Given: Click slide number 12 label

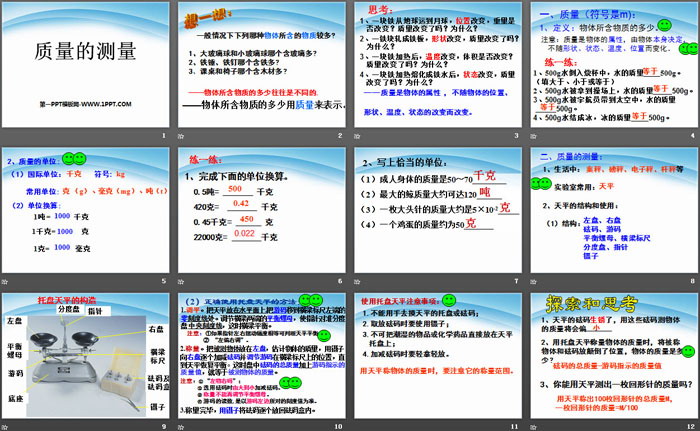Looking at the screenshot, I should tap(691, 427).
